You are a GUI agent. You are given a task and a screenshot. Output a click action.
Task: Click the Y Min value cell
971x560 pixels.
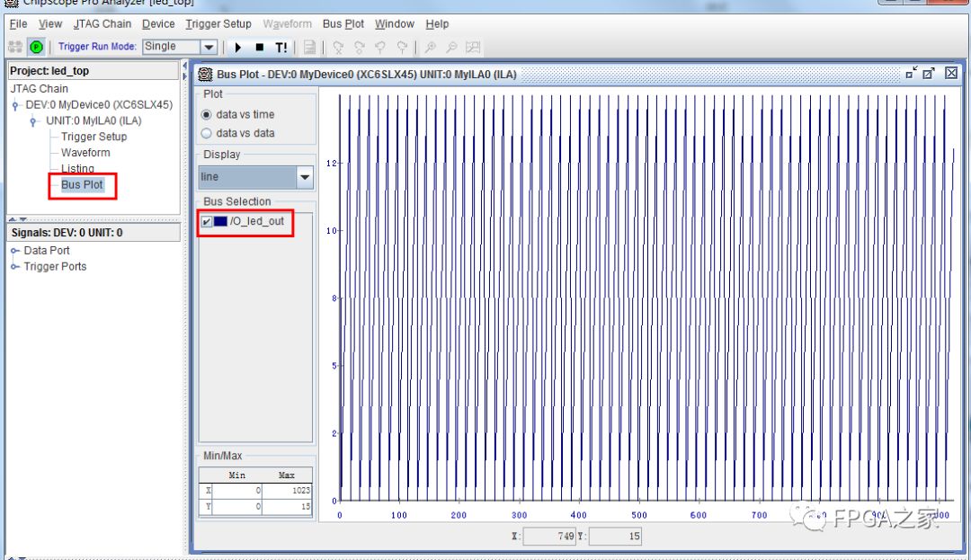click(237, 507)
